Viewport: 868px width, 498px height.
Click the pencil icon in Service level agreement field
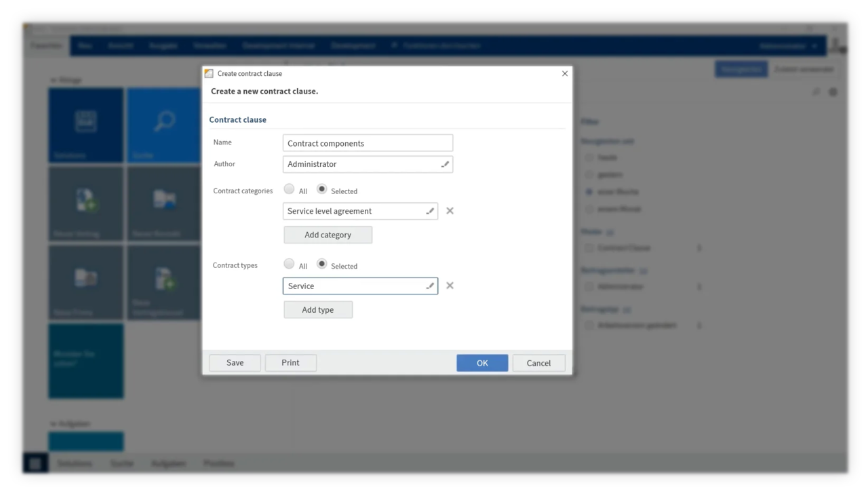430,211
